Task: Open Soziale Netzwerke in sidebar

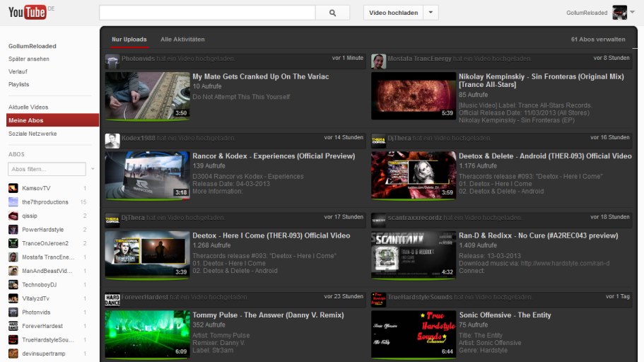Action: tap(33, 134)
